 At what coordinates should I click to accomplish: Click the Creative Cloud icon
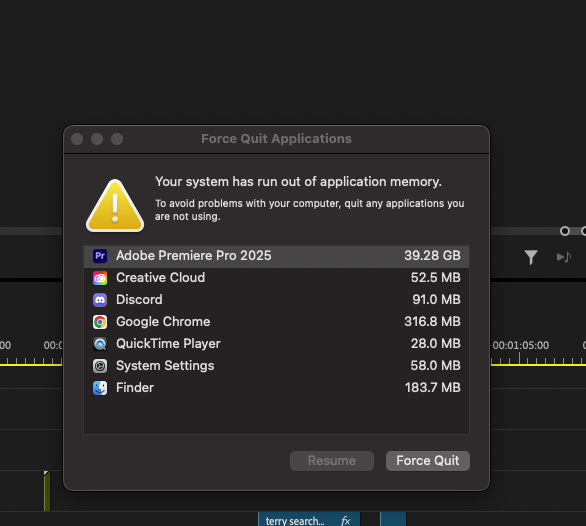tap(100, 278)
